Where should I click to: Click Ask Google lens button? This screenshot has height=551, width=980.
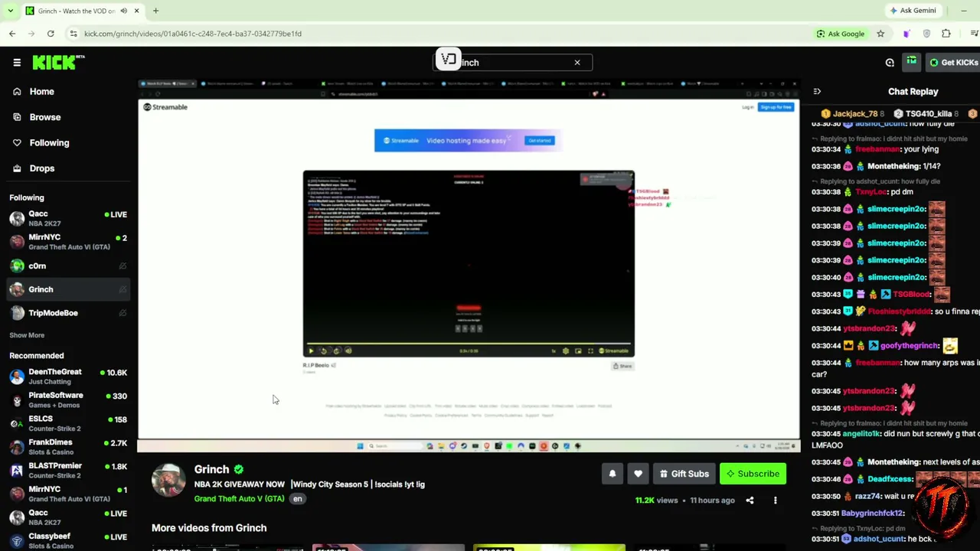click(840, 34)
